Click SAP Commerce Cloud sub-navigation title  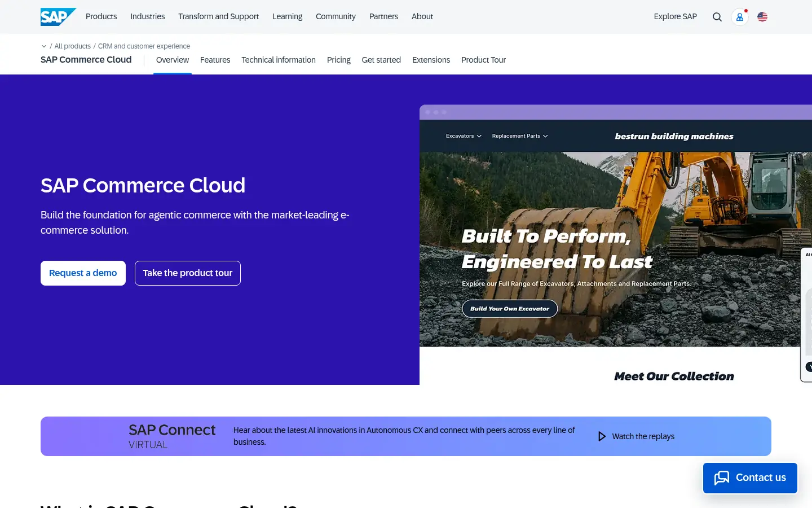tap(86, 60)
